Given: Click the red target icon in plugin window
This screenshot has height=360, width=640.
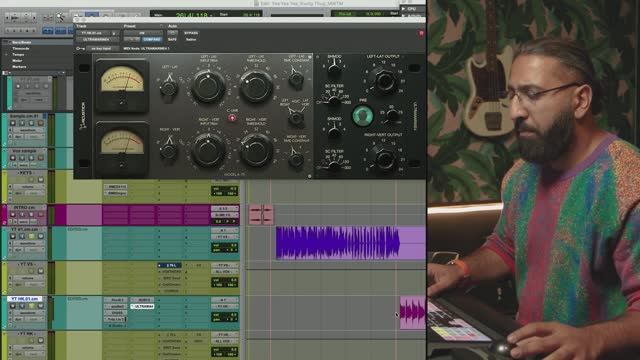Looking at the screenshot, I should [x=421, y=33].
